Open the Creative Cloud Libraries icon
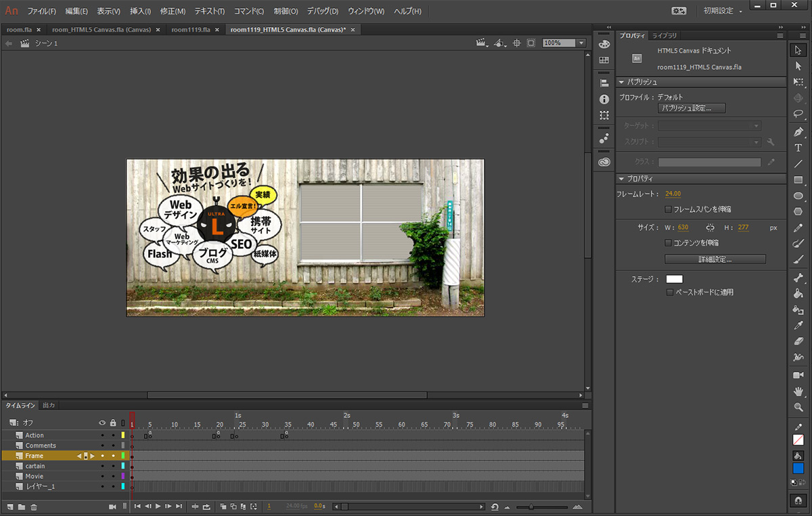Viewport: 812px width, 516px height. point(604,162)
